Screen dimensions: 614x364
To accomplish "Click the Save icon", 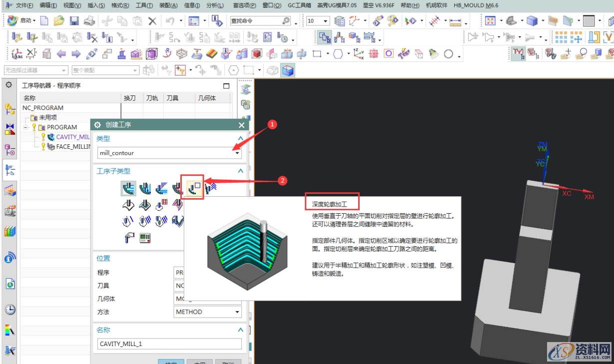I will (74, 21).
